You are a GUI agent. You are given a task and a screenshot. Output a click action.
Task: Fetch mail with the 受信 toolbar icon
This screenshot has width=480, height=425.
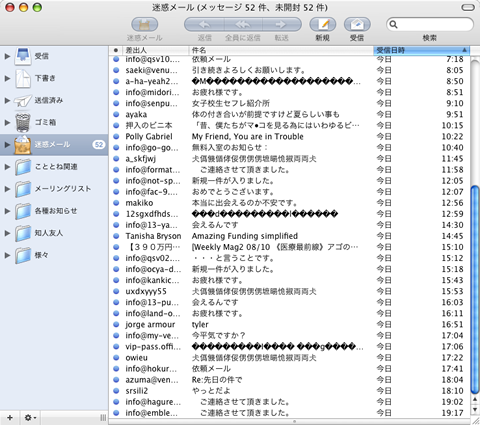pos(357,24)
